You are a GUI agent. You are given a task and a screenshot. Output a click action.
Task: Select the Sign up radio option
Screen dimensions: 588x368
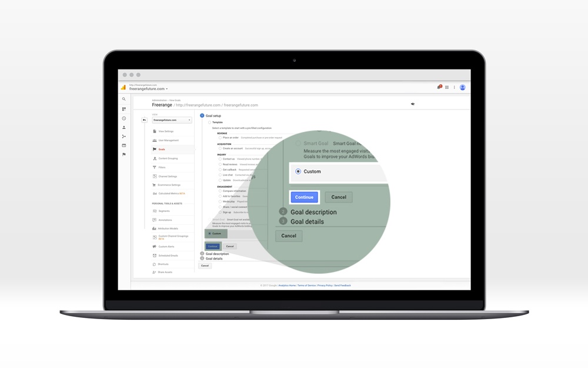pos(220,212)
